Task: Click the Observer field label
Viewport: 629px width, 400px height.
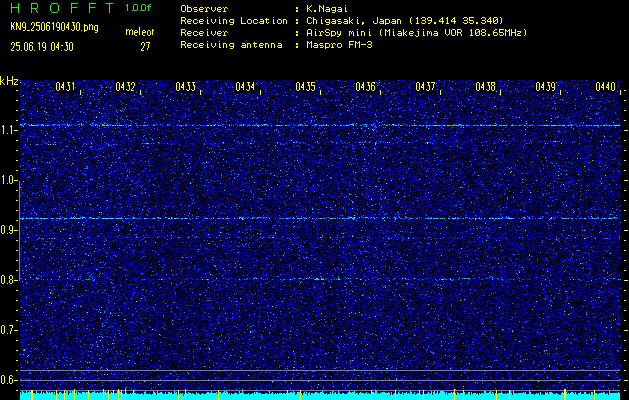Action: pyautogui.click(x=204, y=8)
